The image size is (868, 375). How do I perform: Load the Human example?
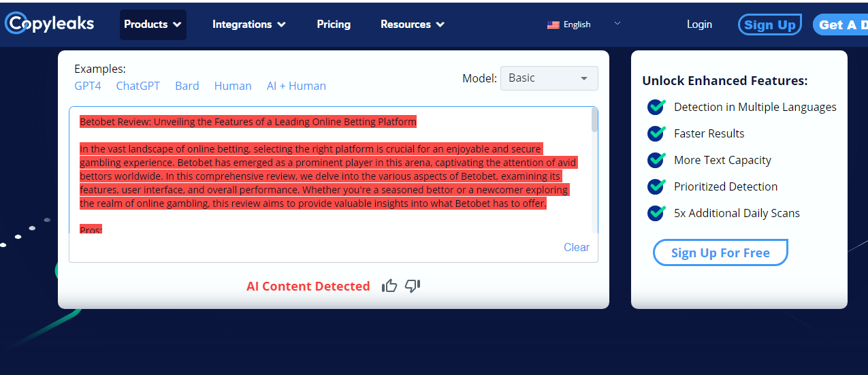[x=233, y=86]
